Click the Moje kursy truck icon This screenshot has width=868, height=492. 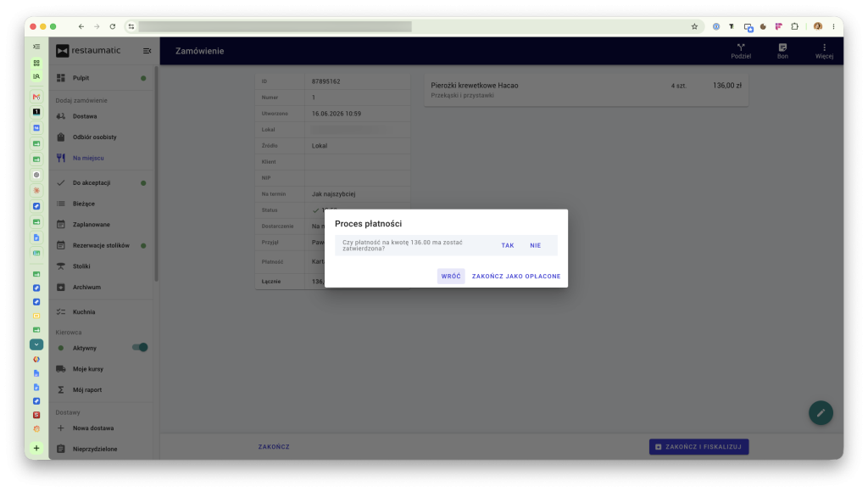(x=61, y=369)
